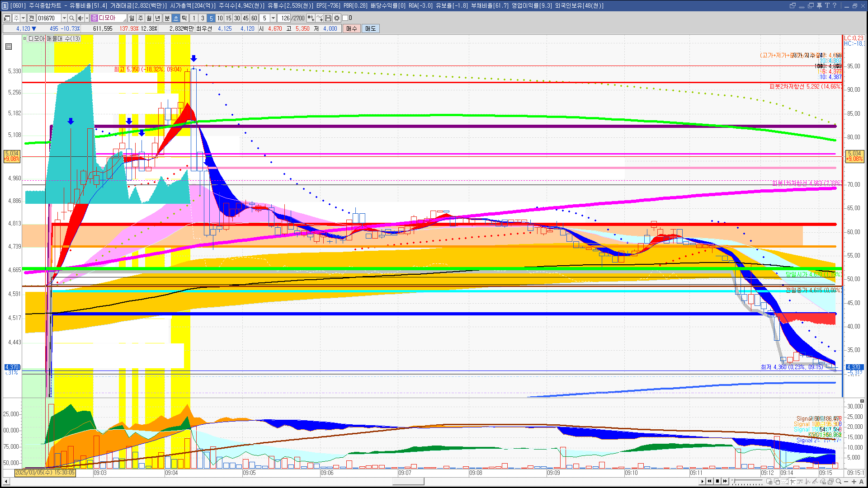The width and height of the screenshot is (868, 488).
Task: Click the stock search magnifier icon
Action: click(x=72, y=18)
